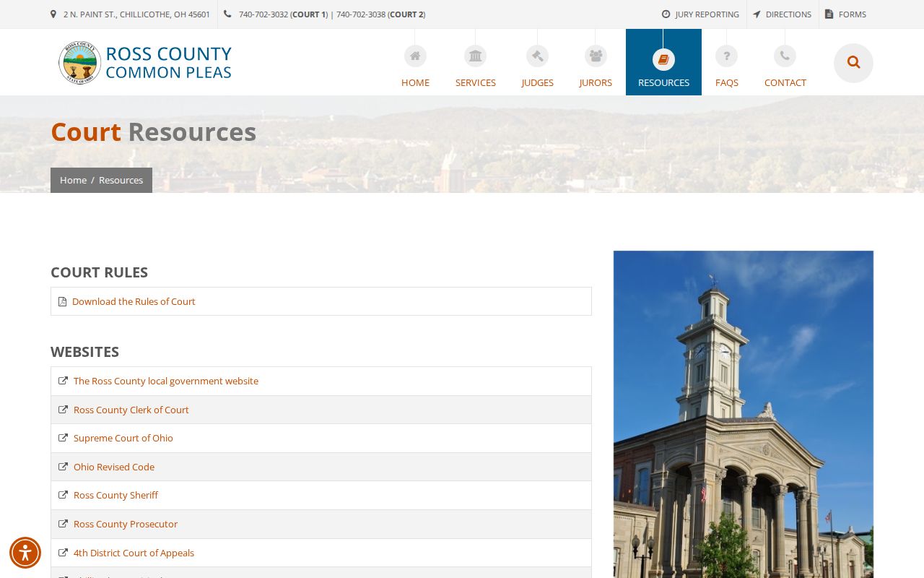Download the Rules of Court
This screenshot has width=924, height=578.
pyautogui.click(x=134, y=301)
